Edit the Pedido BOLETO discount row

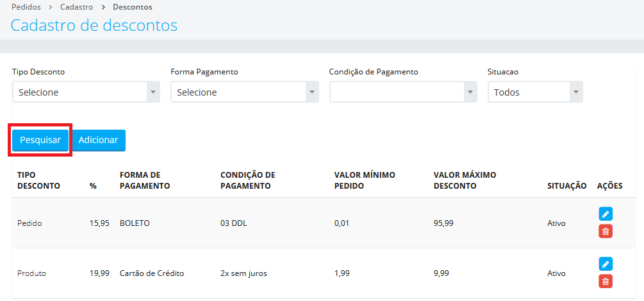(x=606, y=214)
